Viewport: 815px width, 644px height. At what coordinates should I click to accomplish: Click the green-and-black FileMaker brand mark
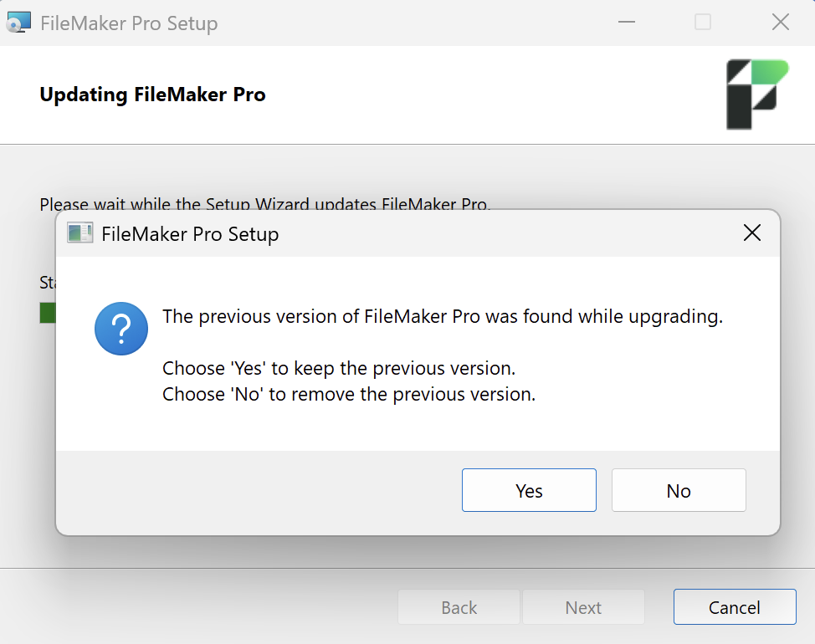coord(757,95)
